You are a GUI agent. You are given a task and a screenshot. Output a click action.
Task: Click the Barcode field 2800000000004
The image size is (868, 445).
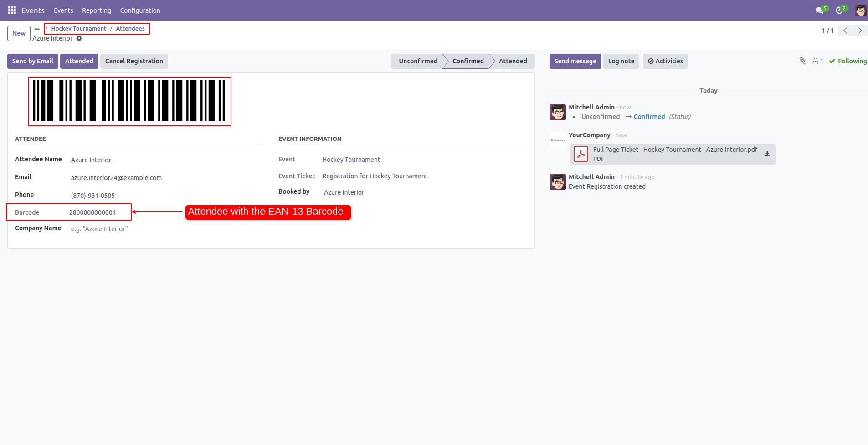tap(92, 212)
